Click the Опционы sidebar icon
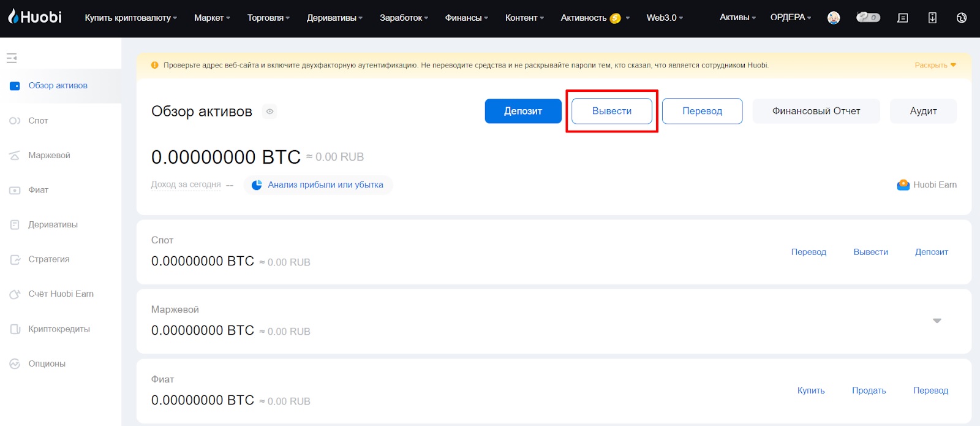 tap(15, 364)
